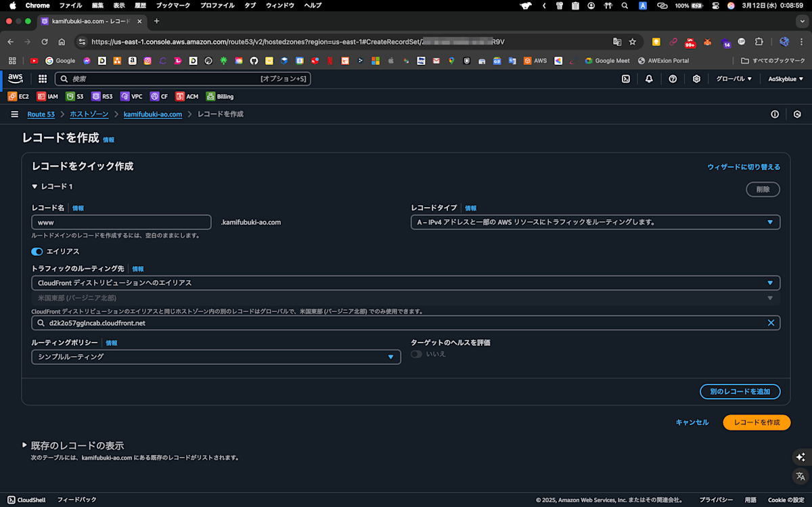Open the VPC service shortcut
Image resolution: width=812 pixels, height=507 pixels.
[x=131, y=96]
